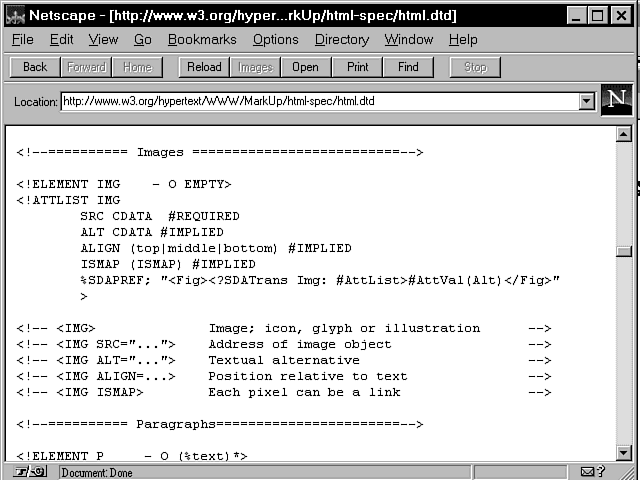
Task: Open the Edit menu
Action: [x=61, y=40]
